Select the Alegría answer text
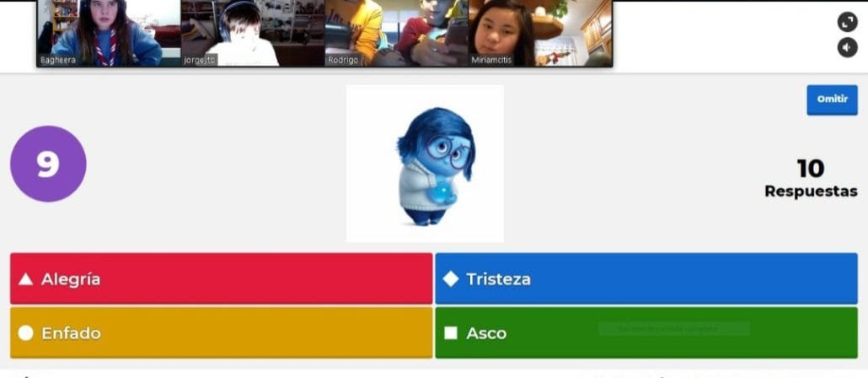868x378 pixels. coord(71,279)
